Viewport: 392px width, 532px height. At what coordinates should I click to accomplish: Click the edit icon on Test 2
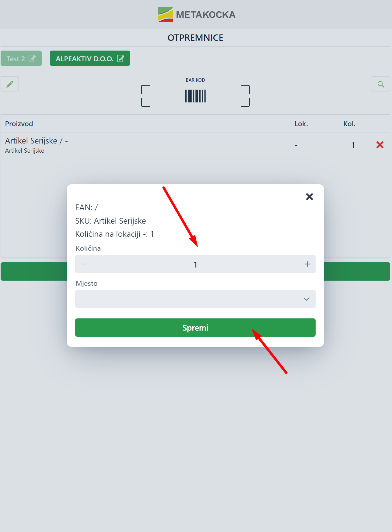click(x=32, y=58)
